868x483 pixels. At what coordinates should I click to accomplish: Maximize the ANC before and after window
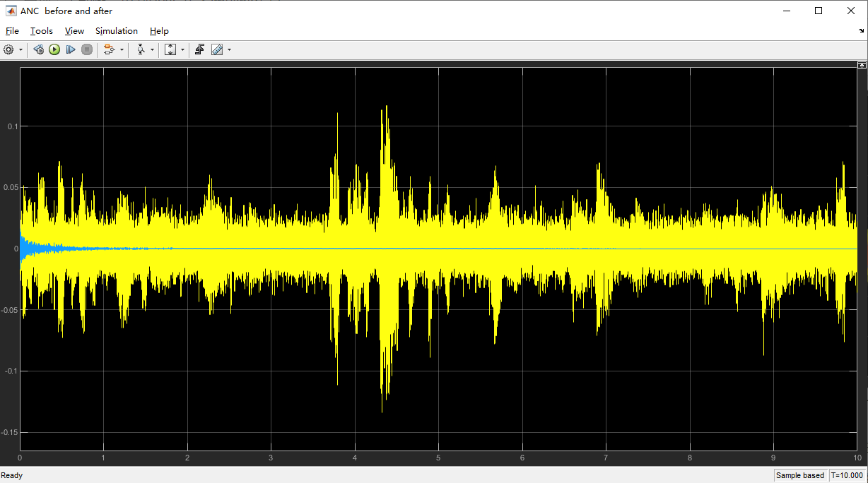(819, 11)
